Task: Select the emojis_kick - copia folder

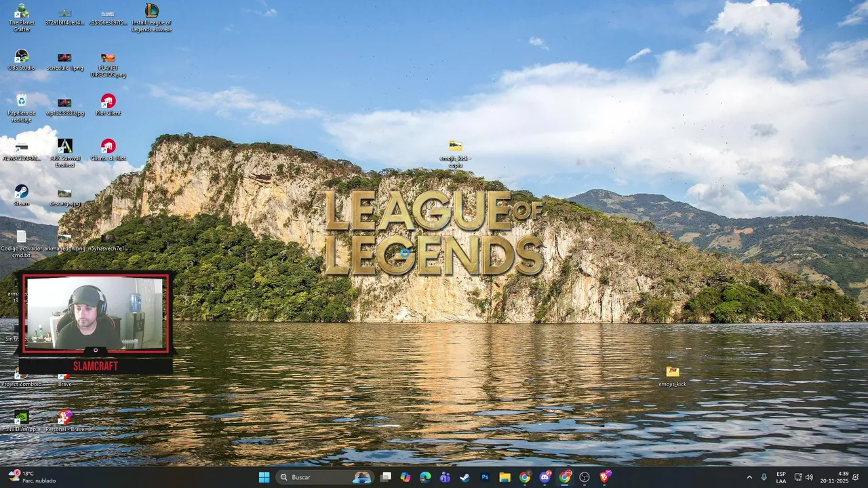Action: 455,154
